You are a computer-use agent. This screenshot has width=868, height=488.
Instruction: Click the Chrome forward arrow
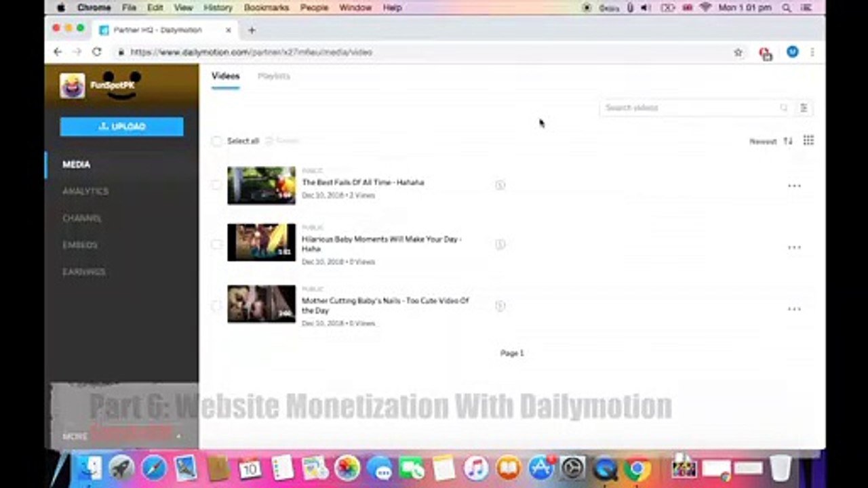77,52
